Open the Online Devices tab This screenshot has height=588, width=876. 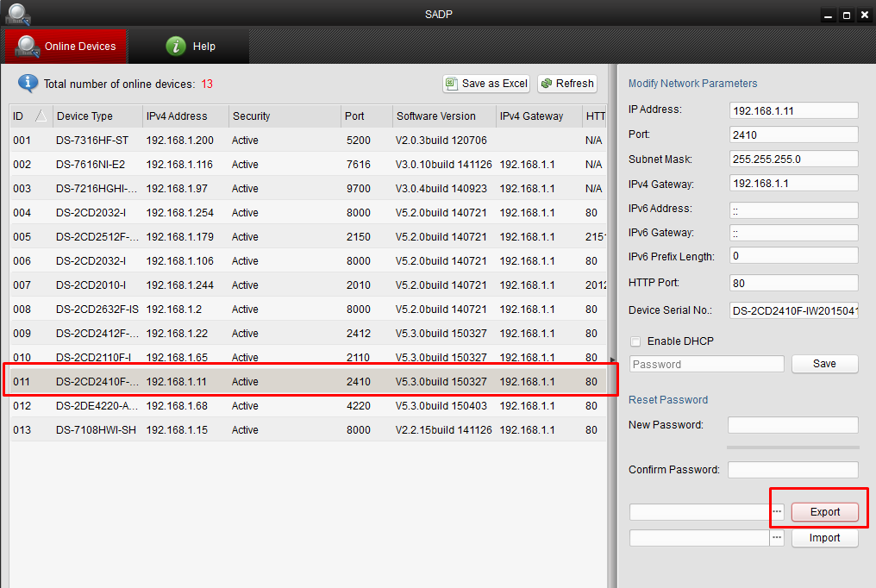pyautogui.click(x=66, y=47)
